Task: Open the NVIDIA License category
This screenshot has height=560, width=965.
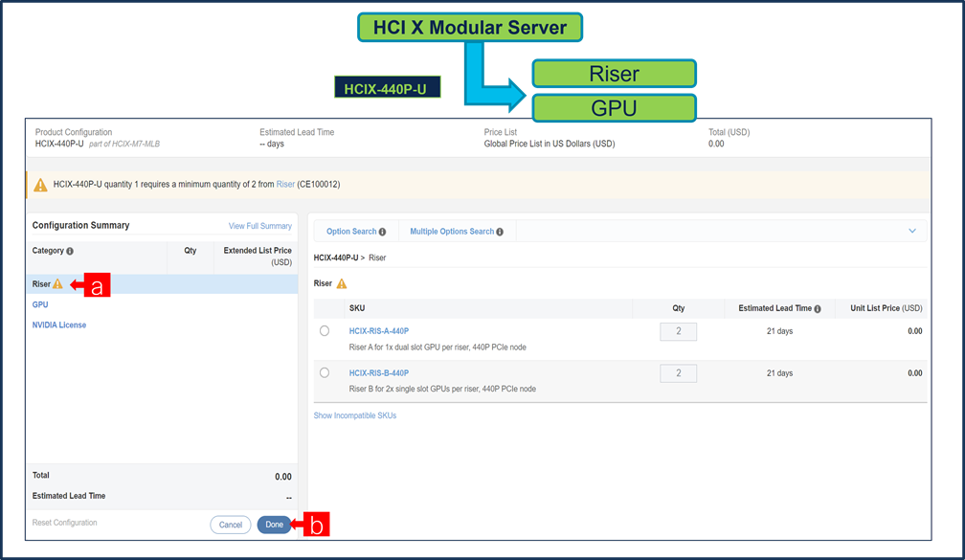Action: [x=59, y=325]
